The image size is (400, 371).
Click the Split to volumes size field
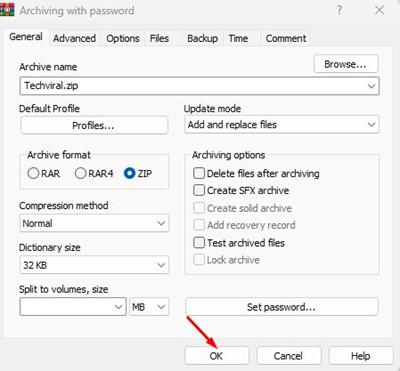[x=73, y=307]
